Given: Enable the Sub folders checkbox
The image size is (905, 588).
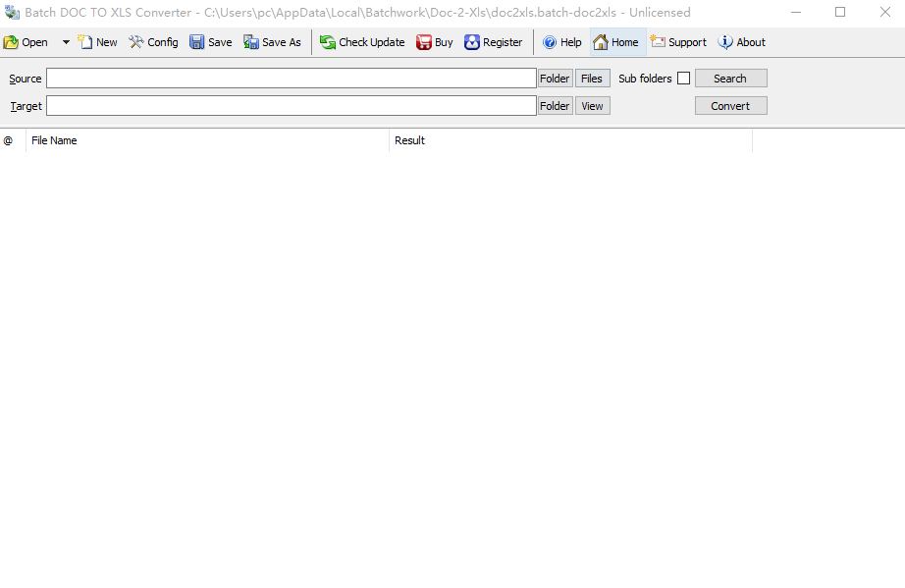Looking at the screenshot, I should tap(683, 78).
